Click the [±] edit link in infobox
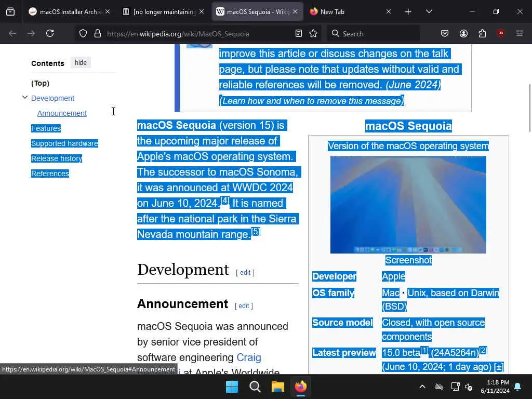The width and height of the screenshot is (532, 399). [x=499, y=367]
